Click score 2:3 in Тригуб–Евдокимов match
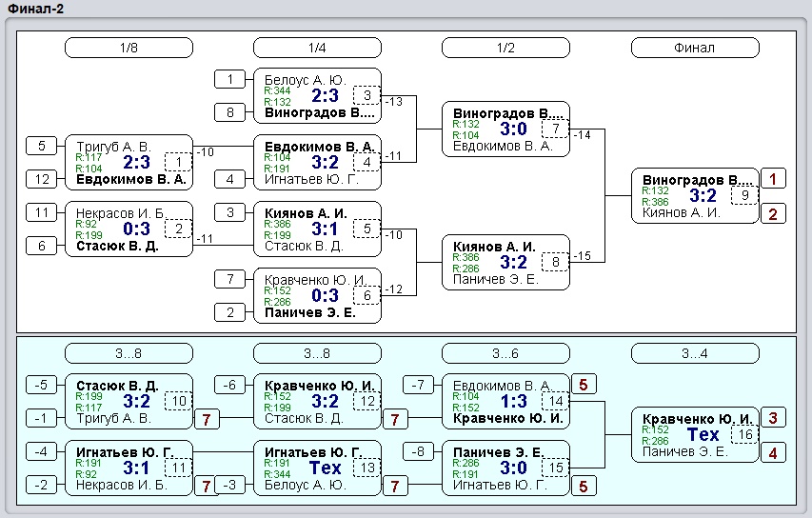Image resolution: width=812 pixels, height=518 pixels. pyautogui.click(x=137, y=162)
